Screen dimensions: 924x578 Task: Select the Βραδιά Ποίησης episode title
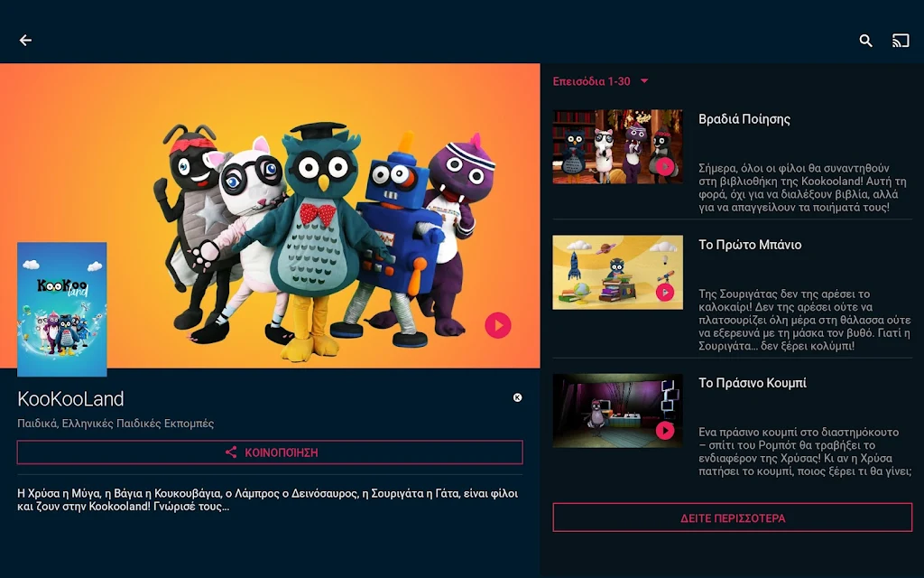pos(744,119)
